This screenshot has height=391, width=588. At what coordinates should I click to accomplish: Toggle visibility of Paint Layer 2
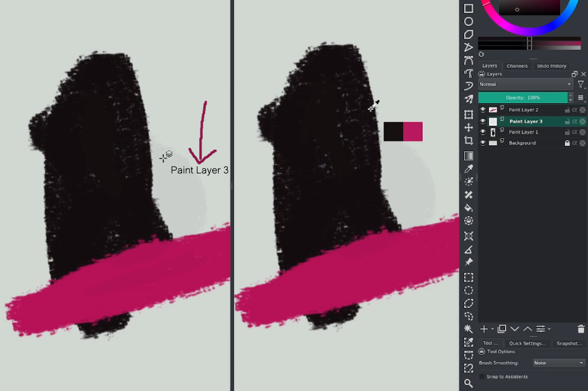pyautogui.click(x=482, y=109)
